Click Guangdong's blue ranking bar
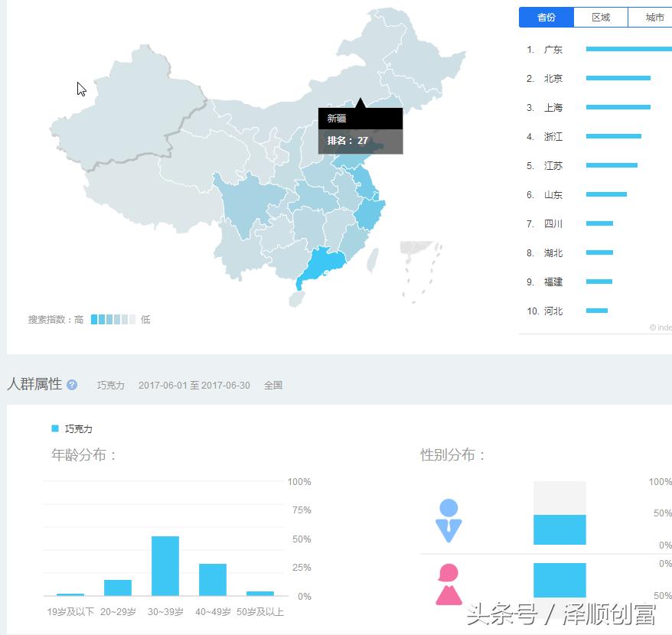Image resolution: width=672 pixels, height=635 pixels. pyautogui.click(x=628, y=48)
